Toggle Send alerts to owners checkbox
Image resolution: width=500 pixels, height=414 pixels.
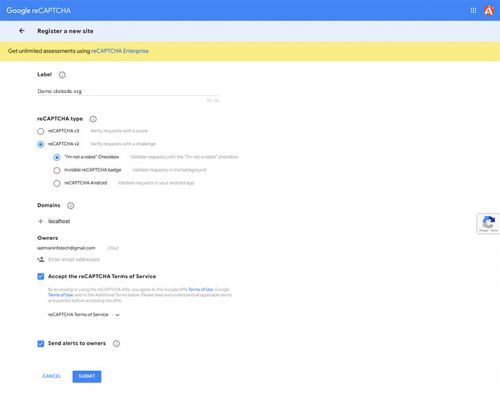click(x=41, y=344)
